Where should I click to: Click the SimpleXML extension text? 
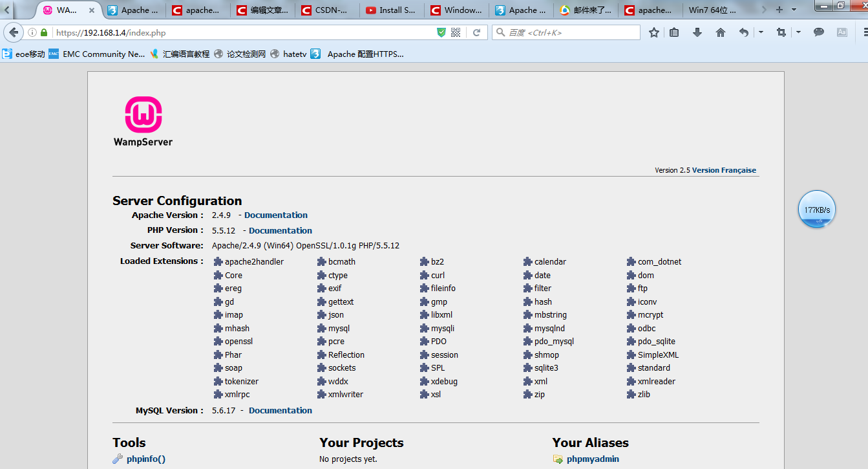tap(658, 355)
